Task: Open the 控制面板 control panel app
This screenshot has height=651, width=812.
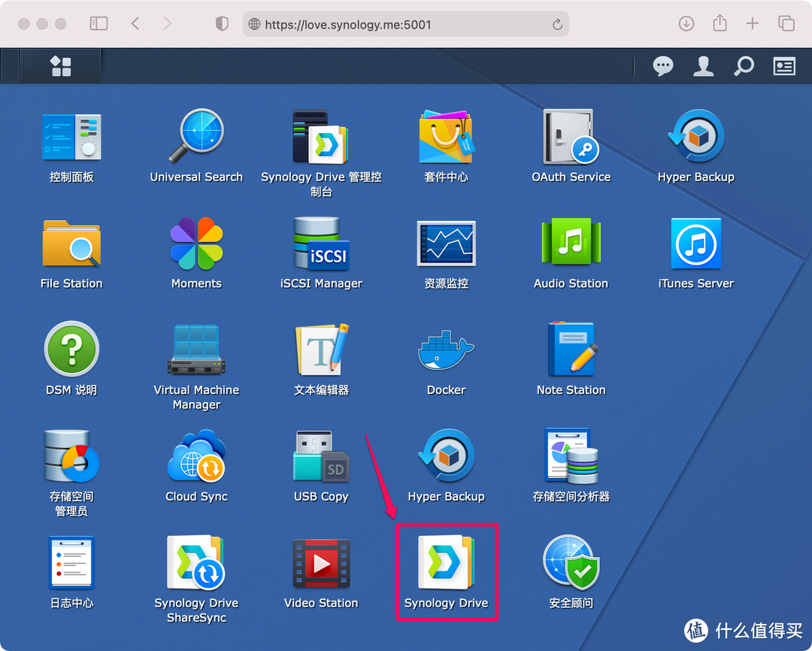Action: 71,137
